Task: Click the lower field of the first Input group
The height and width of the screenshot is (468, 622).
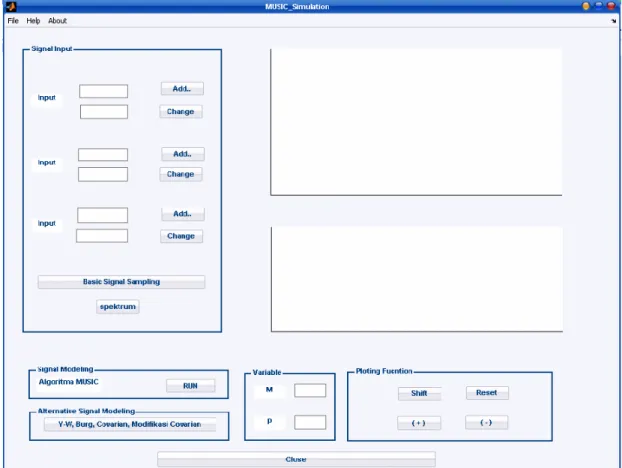Action: [x=104, y=112]
